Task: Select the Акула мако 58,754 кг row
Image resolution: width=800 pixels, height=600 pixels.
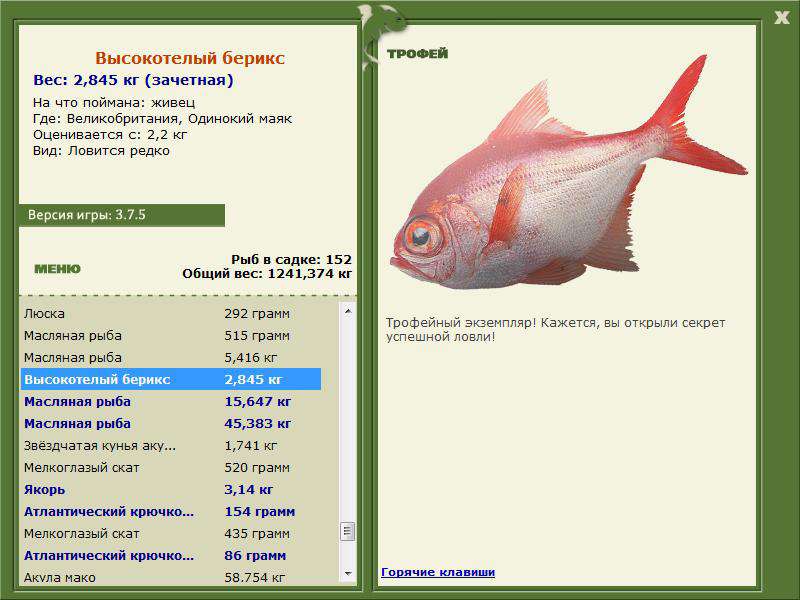Action: point(171,577)
